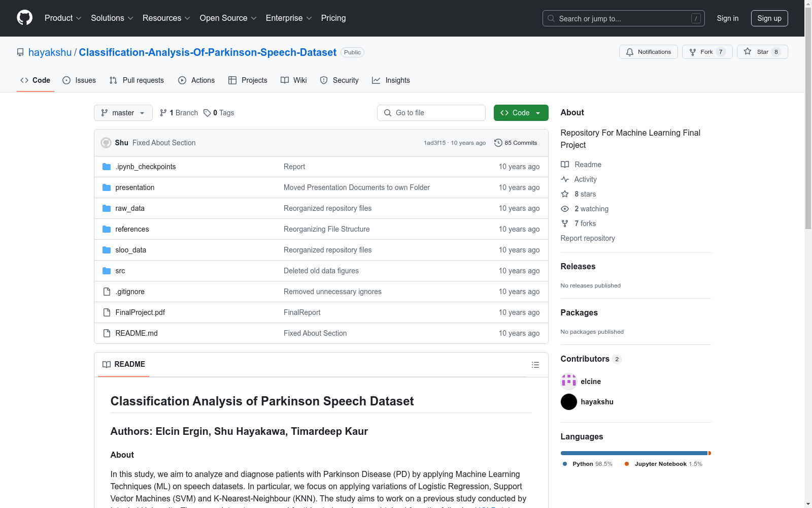Expand the Solutions menu
This screenshot has height=508, width=812.
pos(112,18)
